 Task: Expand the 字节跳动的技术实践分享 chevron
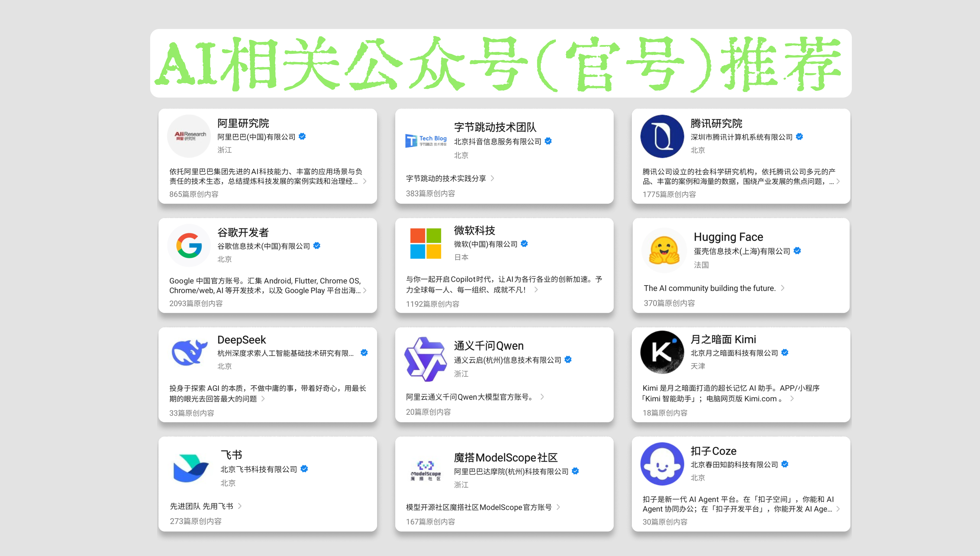click(492, 178)
